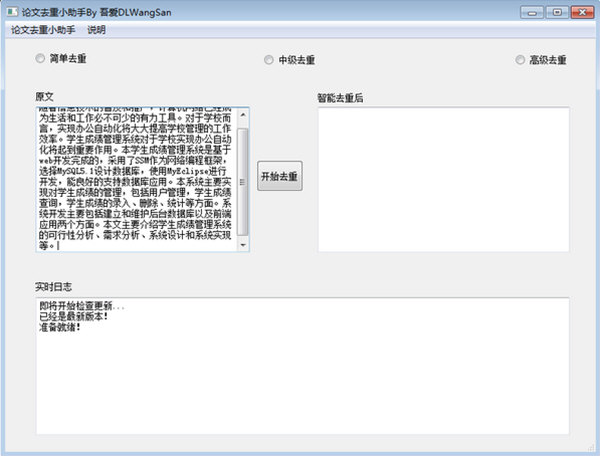
Task: Select the 简单去重 radio option
Action: 41,59
